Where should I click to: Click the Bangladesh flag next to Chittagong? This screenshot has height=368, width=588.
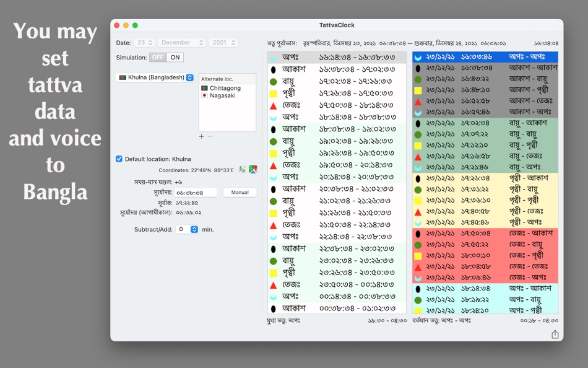click(x=204, y=88)
